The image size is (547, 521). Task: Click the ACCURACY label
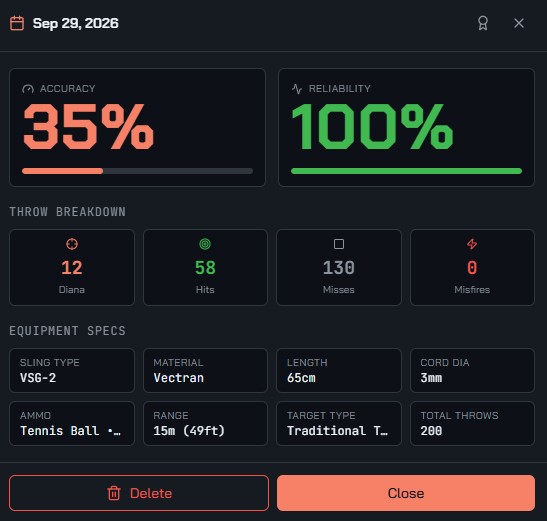click(x=68, y=89)
